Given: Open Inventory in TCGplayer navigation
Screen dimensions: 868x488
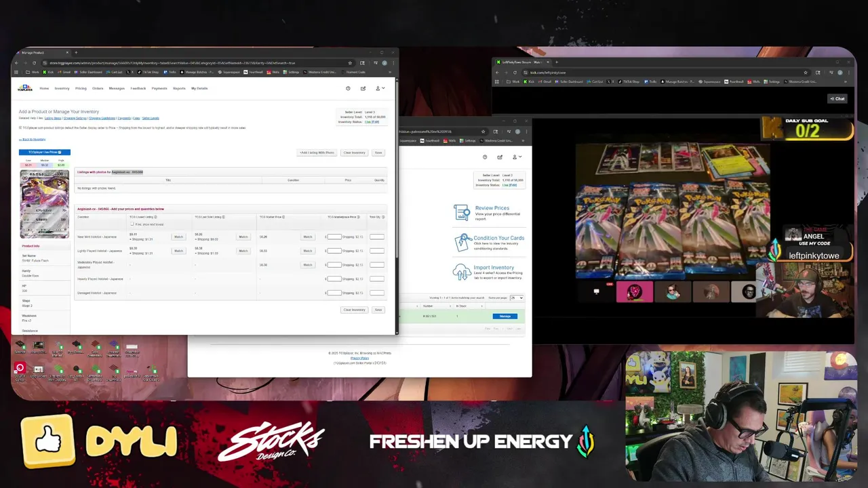Looking at the screenshot, I should click(x=62, y=88).
